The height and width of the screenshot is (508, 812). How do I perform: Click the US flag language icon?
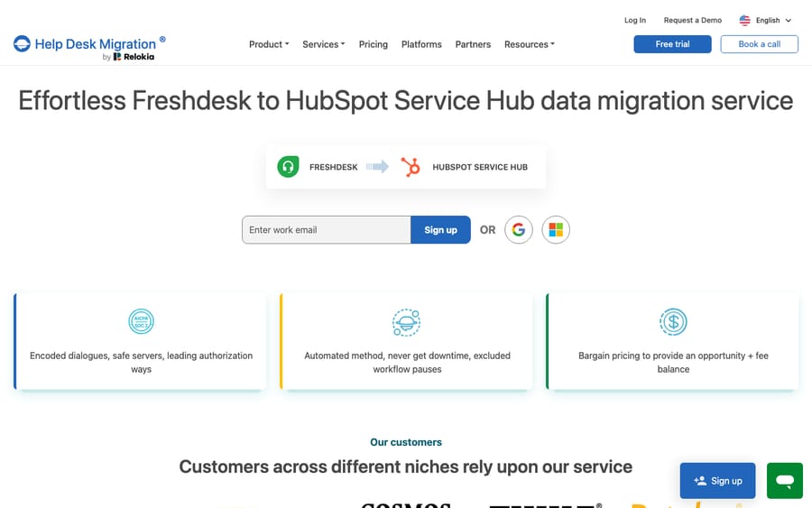744,20
